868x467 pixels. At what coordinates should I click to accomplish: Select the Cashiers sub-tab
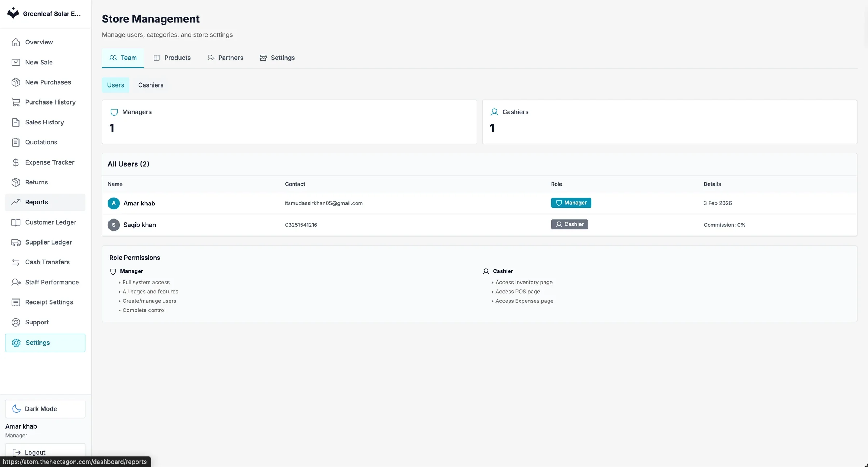pyautogui.click(x=151, y=85)
